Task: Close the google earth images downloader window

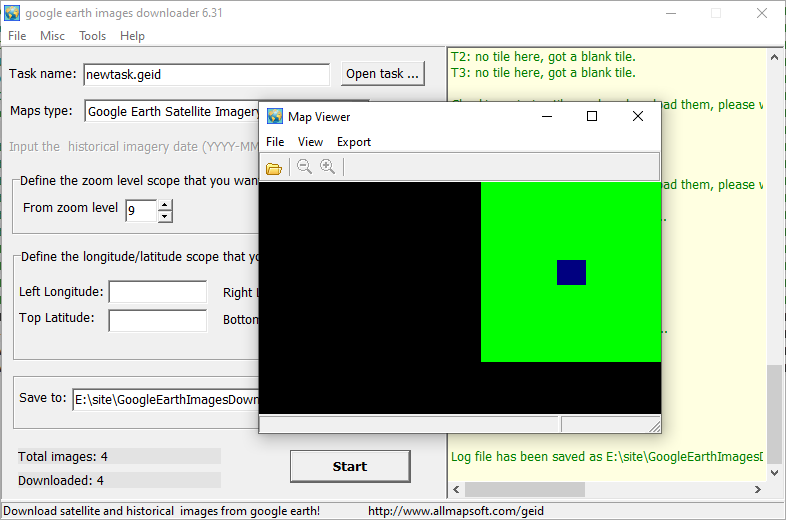Action: click(x=762, y=13)
